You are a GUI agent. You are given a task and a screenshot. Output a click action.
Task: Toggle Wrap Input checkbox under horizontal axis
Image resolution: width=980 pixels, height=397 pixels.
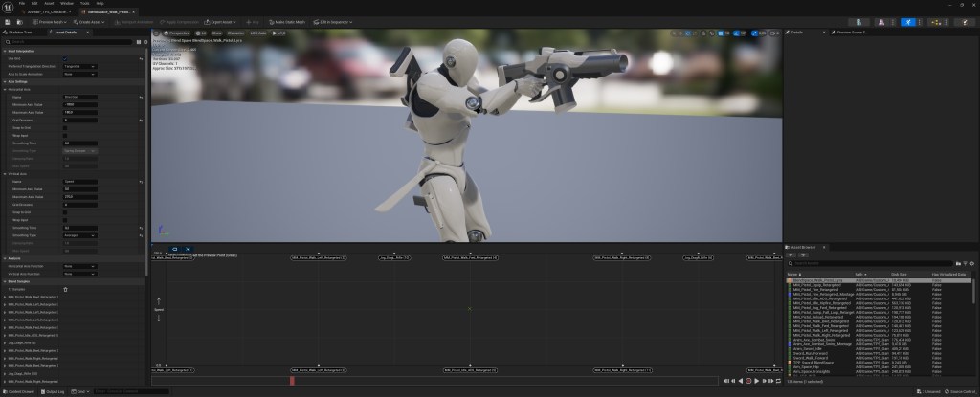click(x=65, y=135)
